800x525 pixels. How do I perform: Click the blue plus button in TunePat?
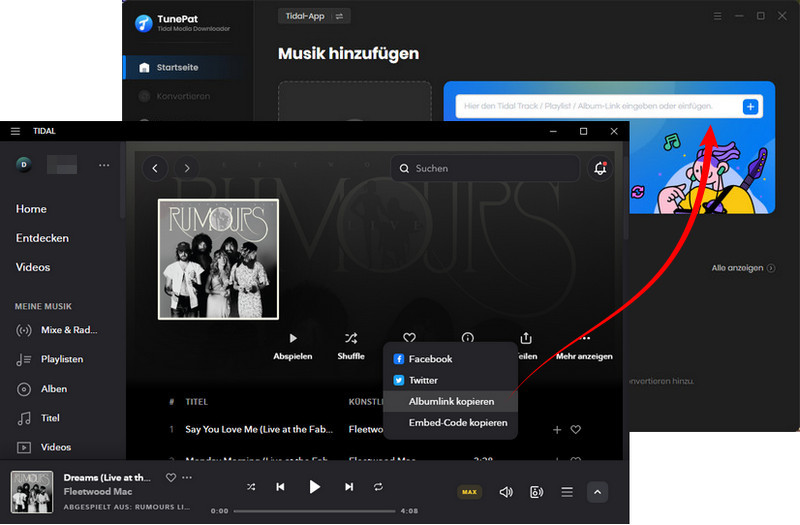750,107
